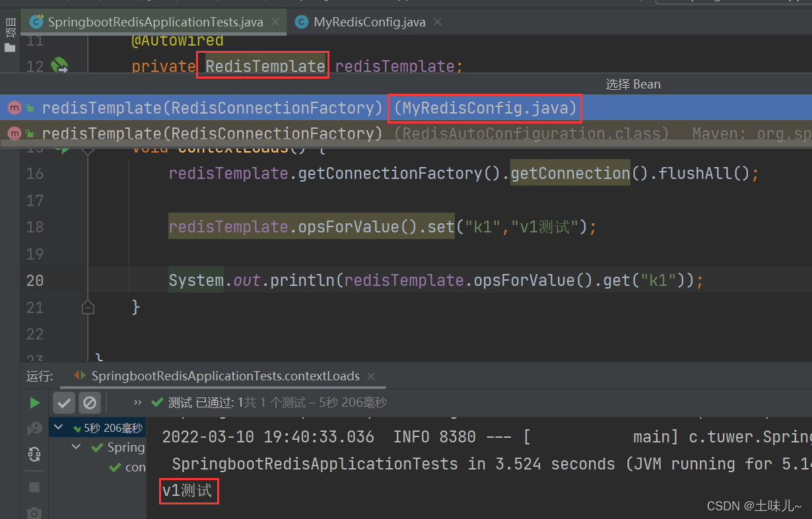The image size is (812, 519).
Task: Click the v1测试 console output line
Action: tap(187, 491)
